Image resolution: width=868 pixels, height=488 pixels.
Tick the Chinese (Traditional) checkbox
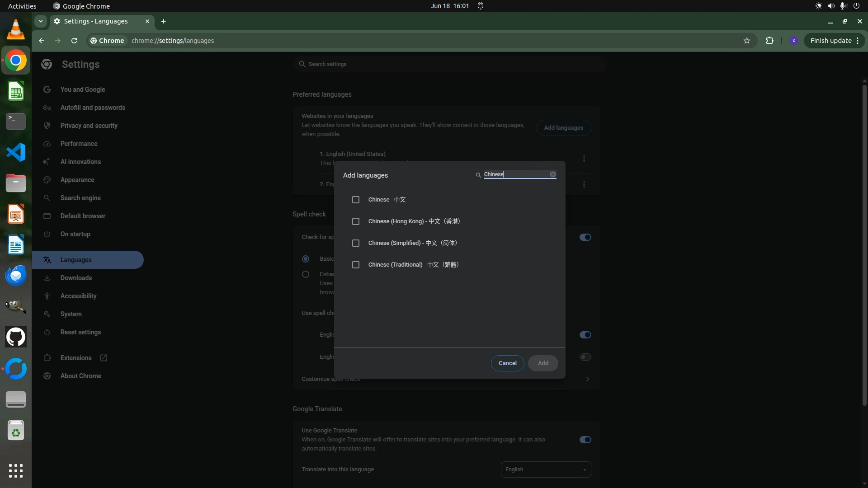pyautogui.click(x=356, y=265)
